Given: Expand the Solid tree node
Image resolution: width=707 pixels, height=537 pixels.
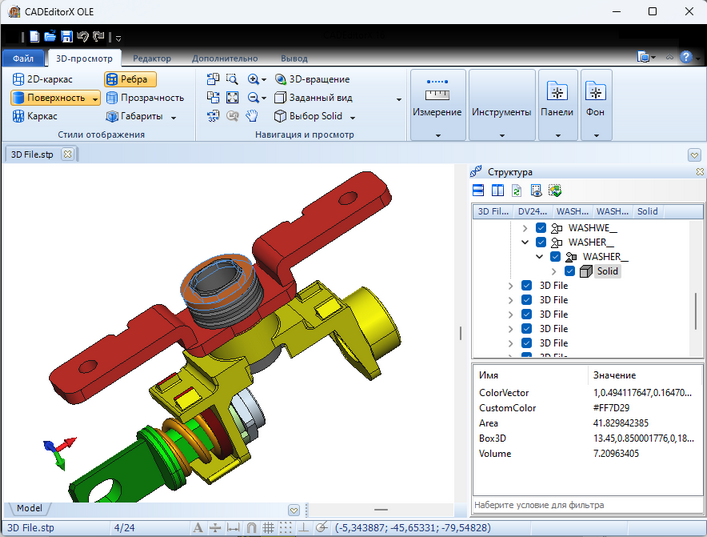Looking at the screenshot, I should pyautogui.click(x=554, y=271).
